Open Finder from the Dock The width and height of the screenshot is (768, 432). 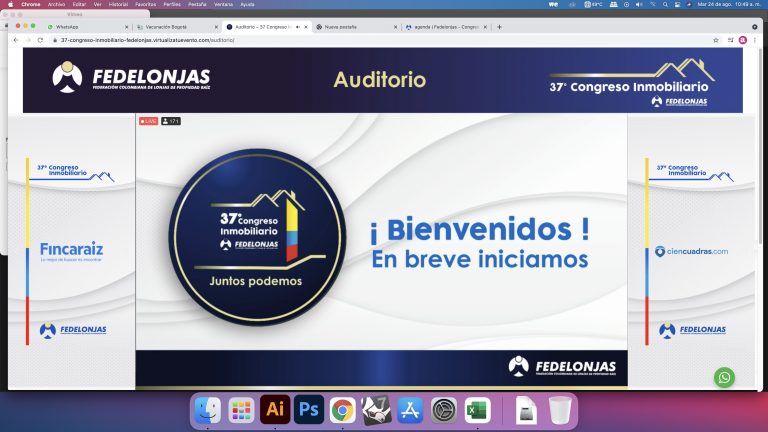[x=208, y=410]
